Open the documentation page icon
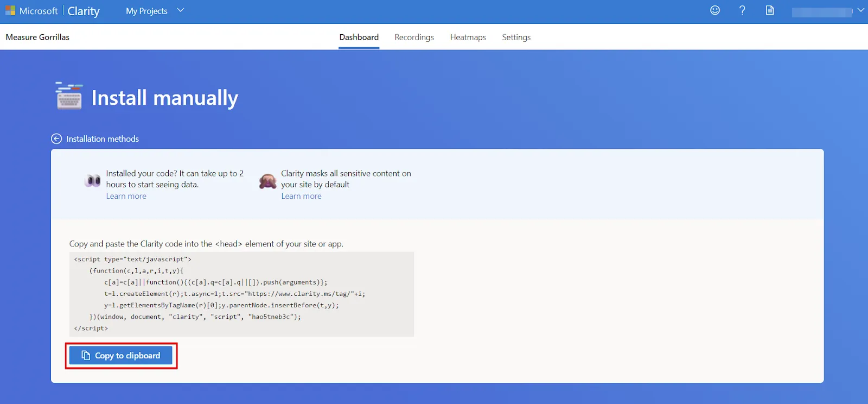Image resolution: width=868 pixels, height=404 pixels. pyautogui.click(x=770, y=10)
